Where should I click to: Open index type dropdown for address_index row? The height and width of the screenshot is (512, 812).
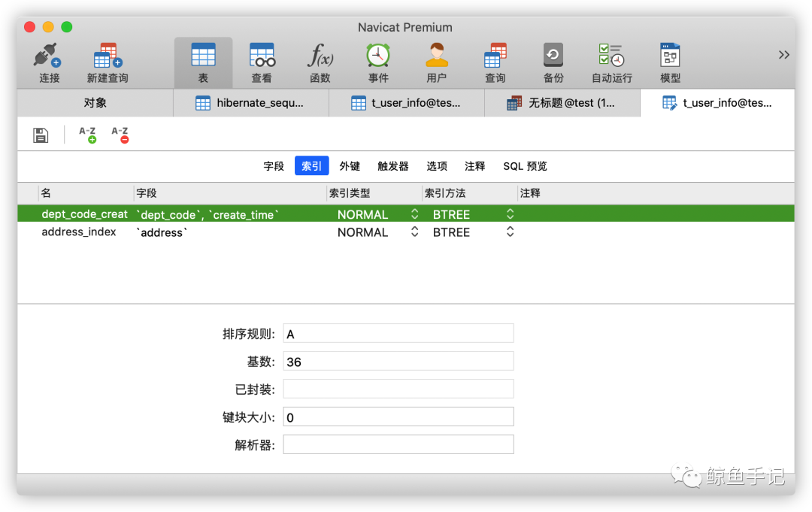pos(415,232)
